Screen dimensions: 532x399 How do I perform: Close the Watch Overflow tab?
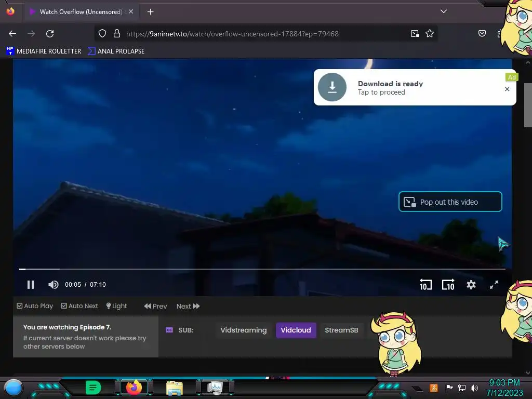131,11
